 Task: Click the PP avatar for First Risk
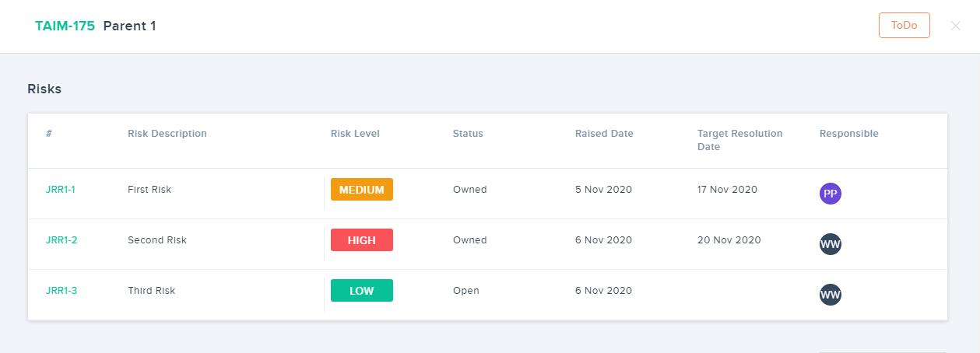click(830, 194)
